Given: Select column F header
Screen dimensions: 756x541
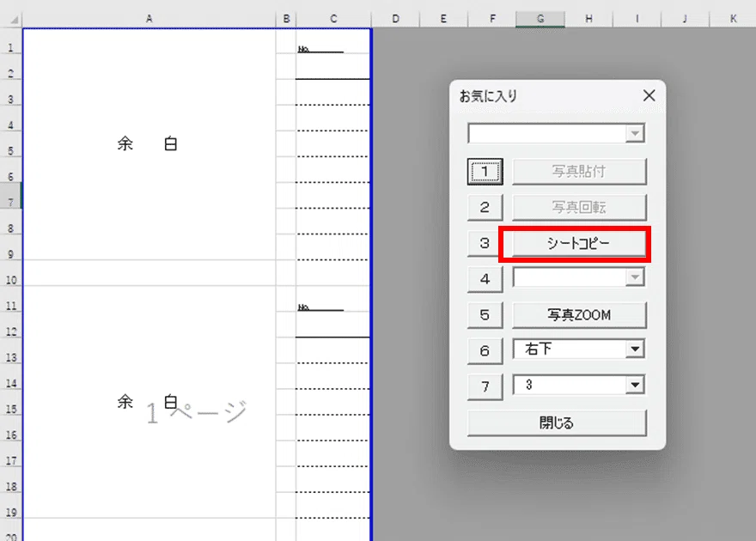Looking at the screenshot, I should [x=491, y=19].
